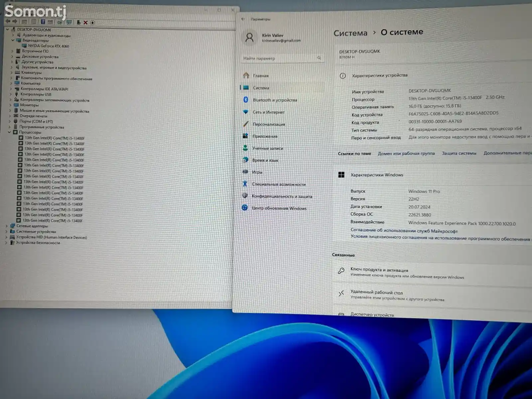Click the back arrow in Параметры title bar
Viewport: 532px width, 399px height.
243,19
